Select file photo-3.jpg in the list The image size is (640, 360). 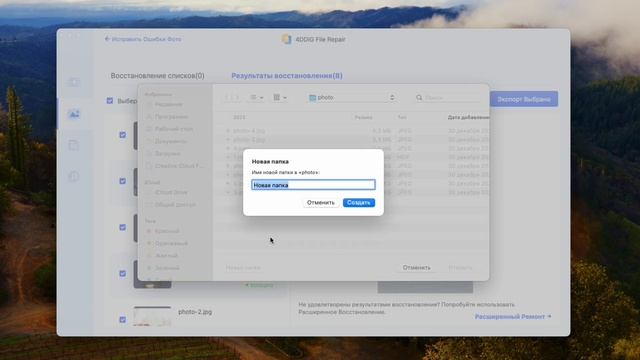[x=249, y=140]
